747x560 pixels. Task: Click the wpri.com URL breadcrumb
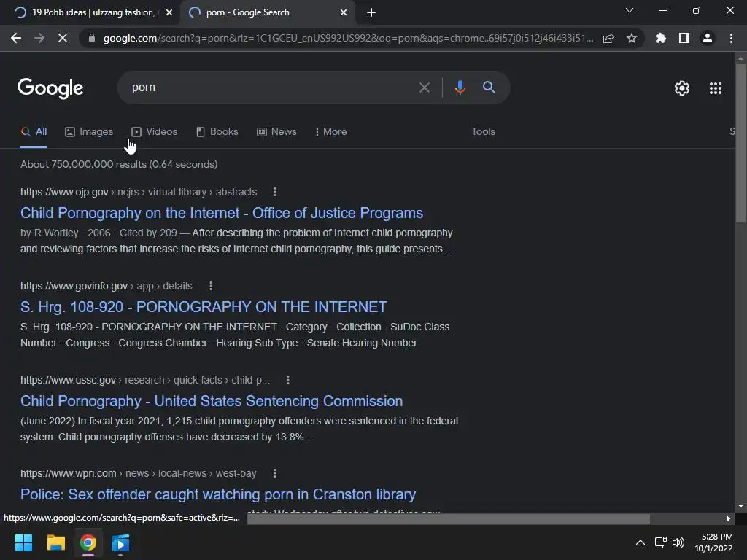138,473
